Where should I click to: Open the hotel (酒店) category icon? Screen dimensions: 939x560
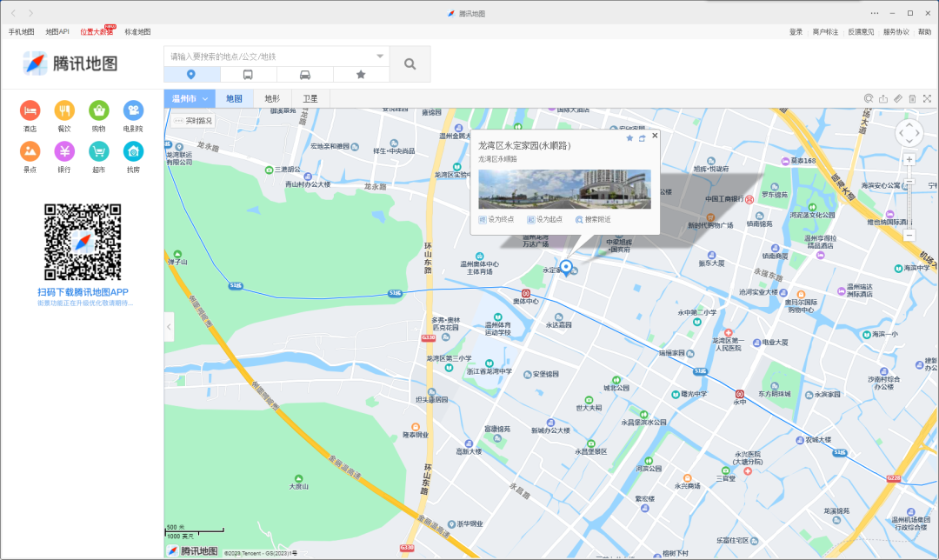30,110
